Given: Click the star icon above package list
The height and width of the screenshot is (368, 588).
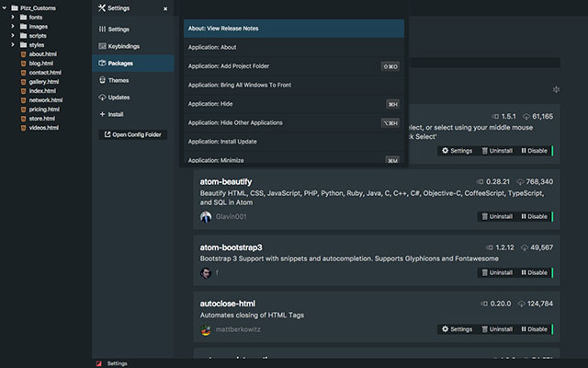Looking at the screenshot, I should point(556,89).
